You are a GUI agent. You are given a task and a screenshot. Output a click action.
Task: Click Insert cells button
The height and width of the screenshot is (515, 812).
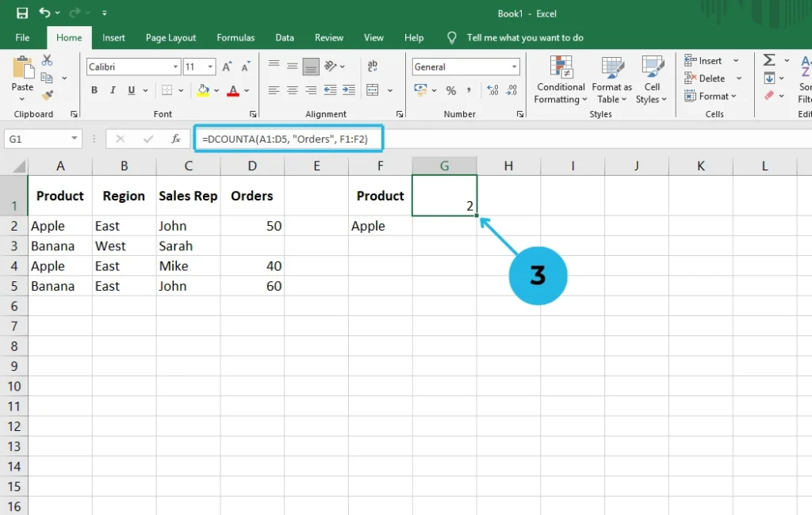[x=703, y=60]
